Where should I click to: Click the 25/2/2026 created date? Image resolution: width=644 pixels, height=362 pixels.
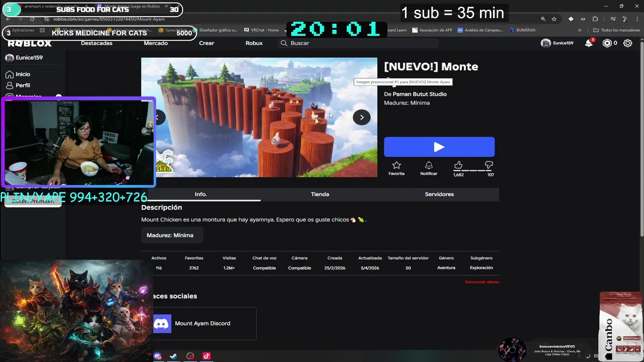tap(335, 268)
